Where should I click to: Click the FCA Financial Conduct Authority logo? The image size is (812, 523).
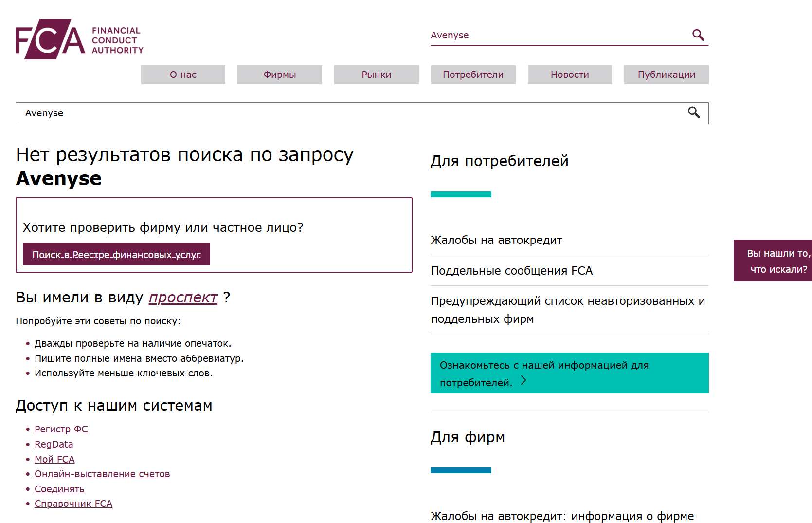click(79, 39)
